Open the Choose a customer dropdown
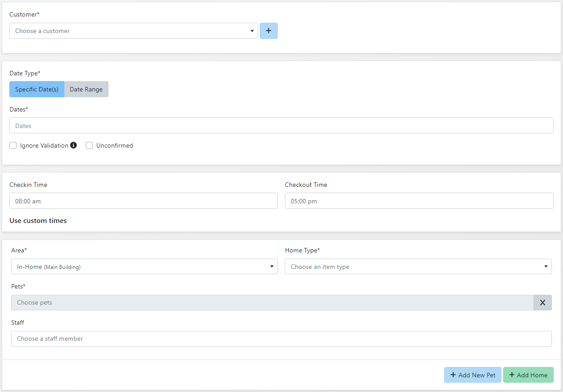Image resolution: width=563 pixels, height=392 pixels. [x=129, y=31]
